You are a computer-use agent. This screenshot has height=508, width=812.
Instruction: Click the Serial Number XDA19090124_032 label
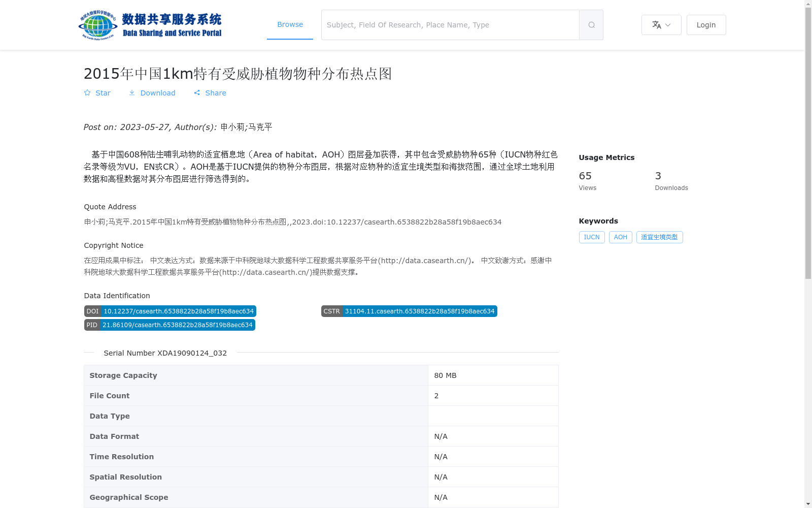click(165, 353)
